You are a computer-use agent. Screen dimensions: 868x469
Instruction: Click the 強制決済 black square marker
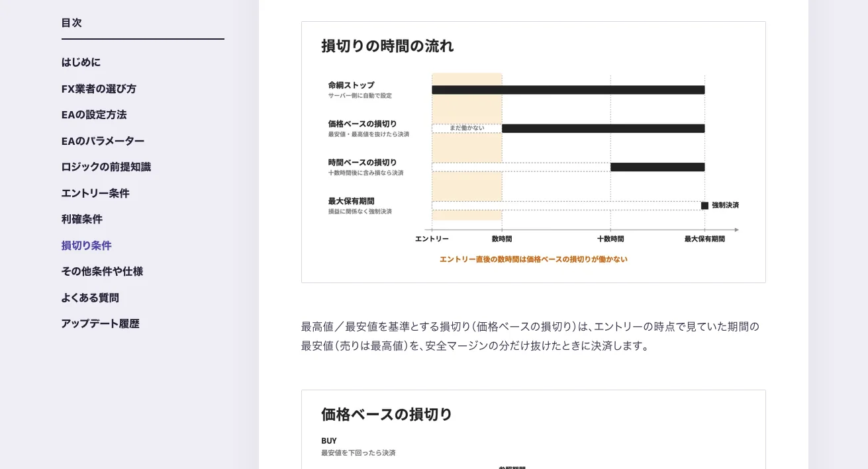(704, 206)
